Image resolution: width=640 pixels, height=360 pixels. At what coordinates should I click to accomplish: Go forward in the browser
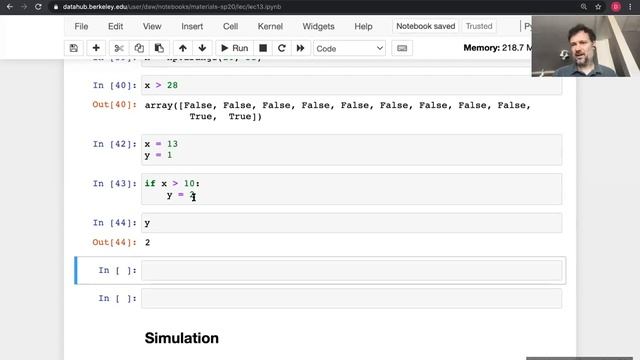(x=24, y=7)
